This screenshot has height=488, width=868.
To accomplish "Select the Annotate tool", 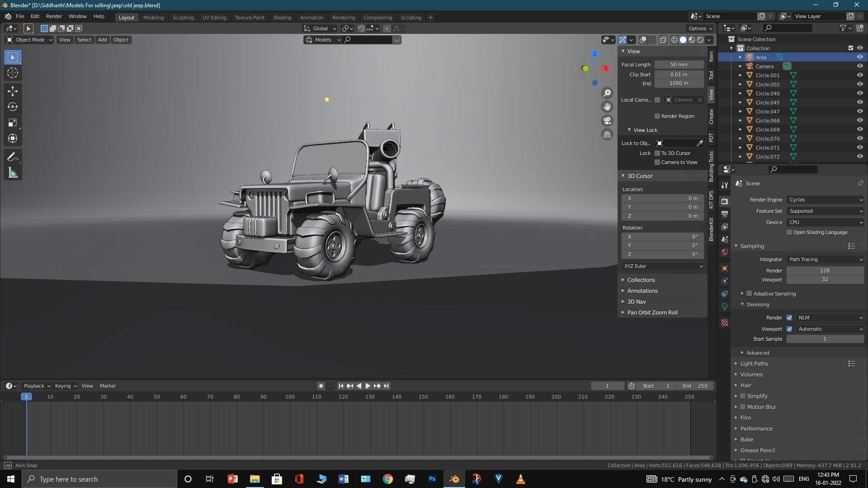I will pyautogui.click(x=13, y=157).
